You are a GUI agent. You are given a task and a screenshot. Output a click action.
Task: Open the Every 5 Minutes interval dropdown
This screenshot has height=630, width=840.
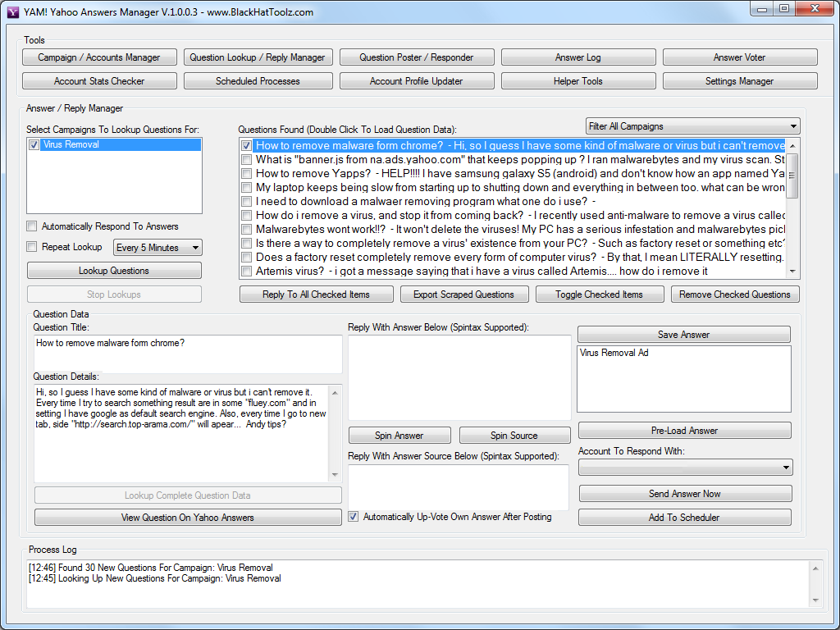click(x=157, y=248)
